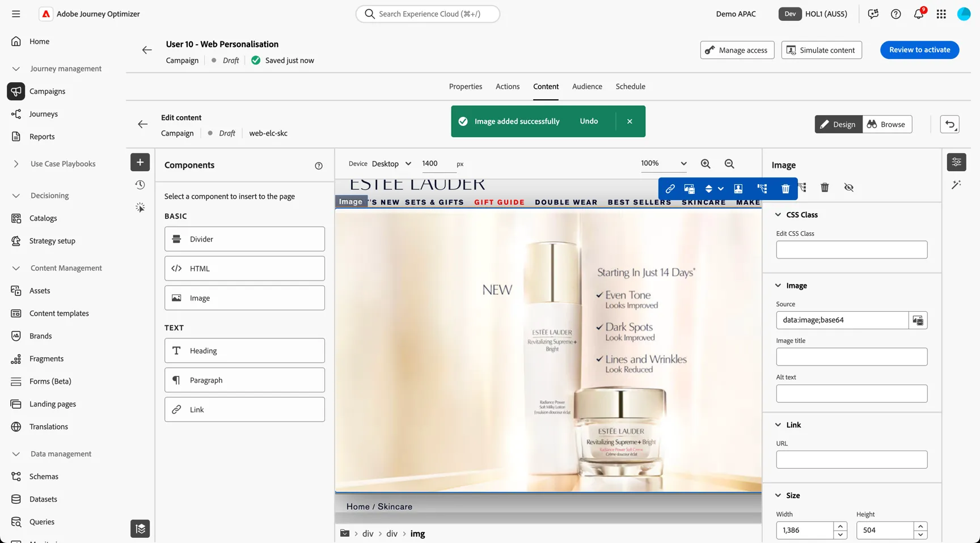Click Simulate content button
This screenshot has width=980, height=543.
click(821, 50)
